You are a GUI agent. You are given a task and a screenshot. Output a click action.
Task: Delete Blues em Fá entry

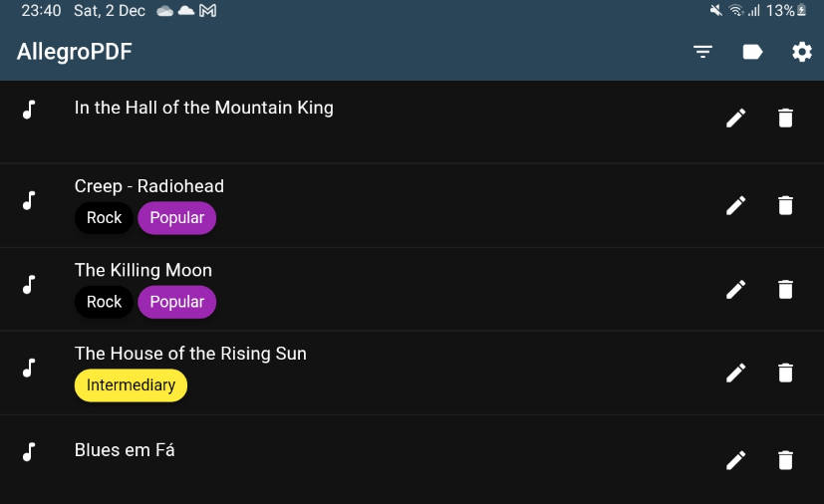tap(785, 460)
